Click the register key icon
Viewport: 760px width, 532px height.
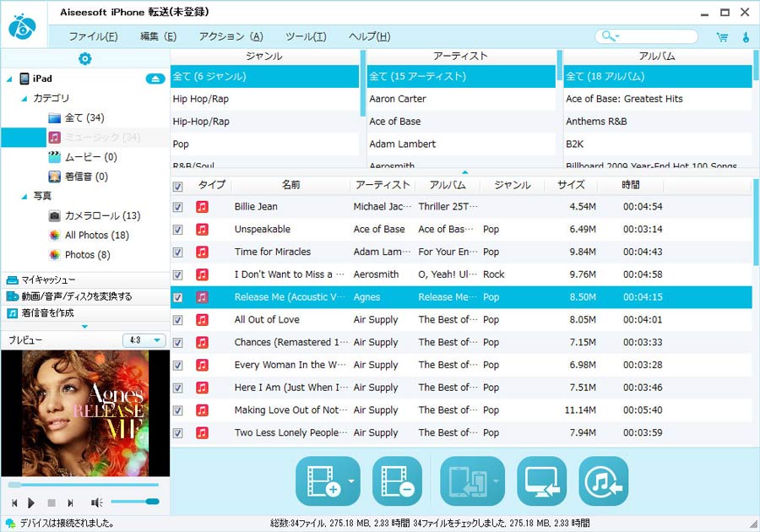click(x=746, y=37)
